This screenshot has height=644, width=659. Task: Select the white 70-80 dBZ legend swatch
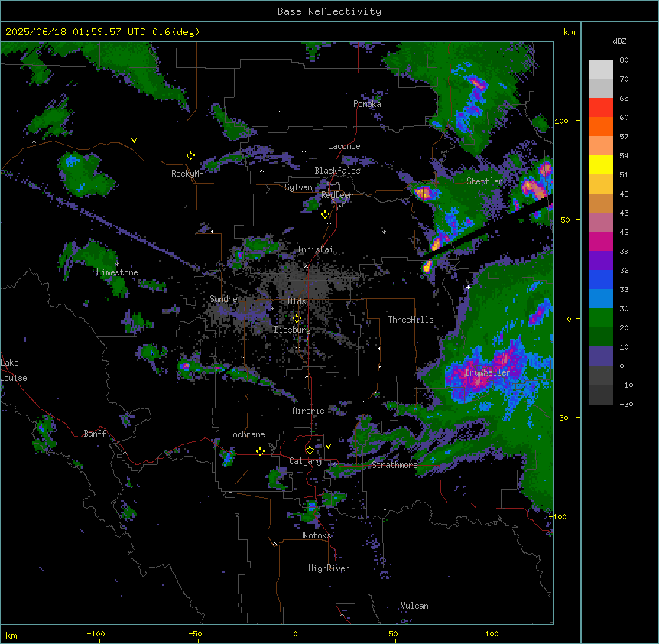coord(601,70)
